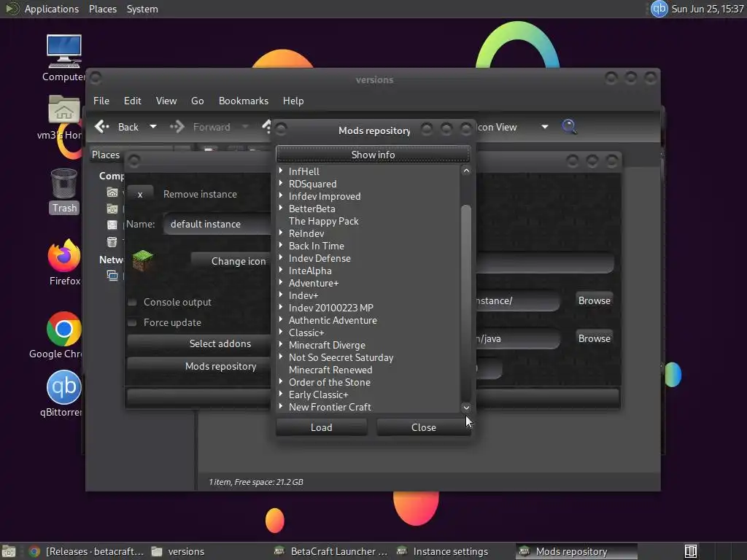Click Close in Mods repository dialog
The height and width of the screenshot is (560, 747).
click(424, 427)
